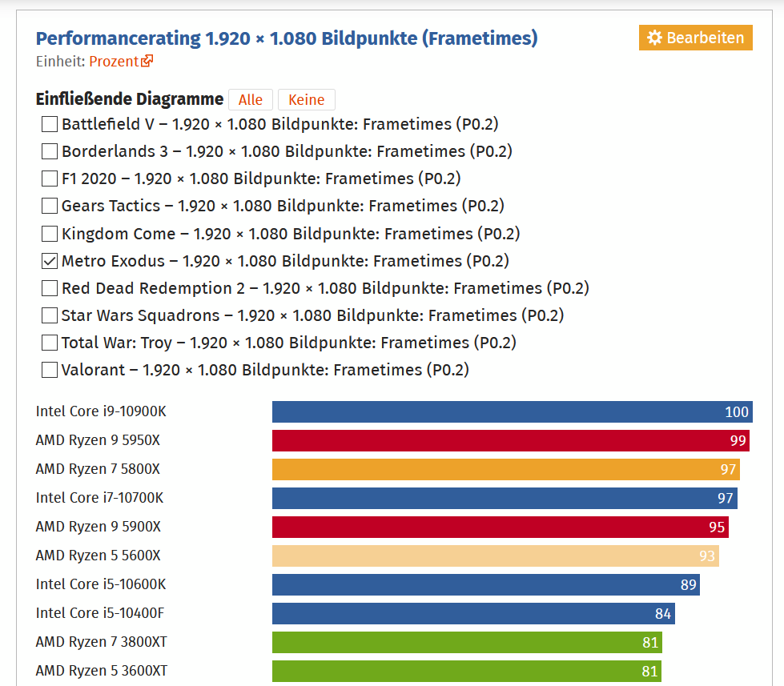The height and width of the screenshot is (686, 784).
Task: Click the AMD Ryzen 9 5950X red bar
Action: pyautogui.click(x=510, y=441)
